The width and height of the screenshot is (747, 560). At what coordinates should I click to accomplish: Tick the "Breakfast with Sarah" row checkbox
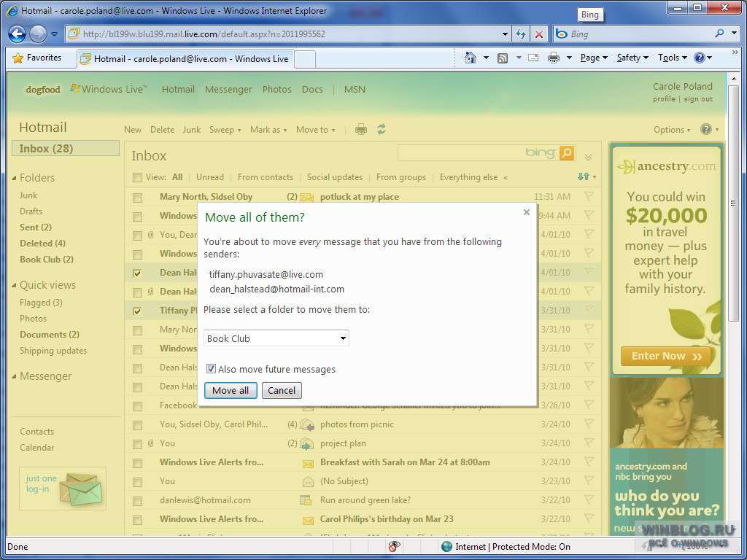pos(138,463)
